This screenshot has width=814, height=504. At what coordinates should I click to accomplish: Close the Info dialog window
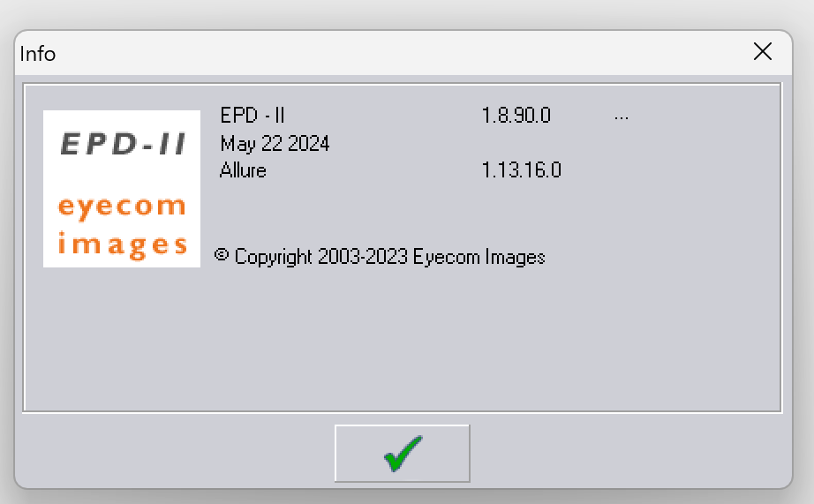[763, 52]
